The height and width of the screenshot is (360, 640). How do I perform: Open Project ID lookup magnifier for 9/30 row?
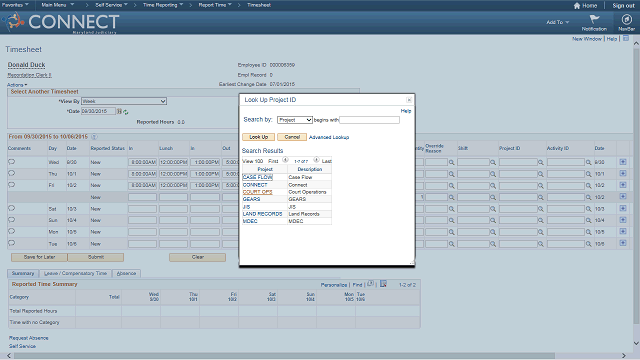point(540,162)
